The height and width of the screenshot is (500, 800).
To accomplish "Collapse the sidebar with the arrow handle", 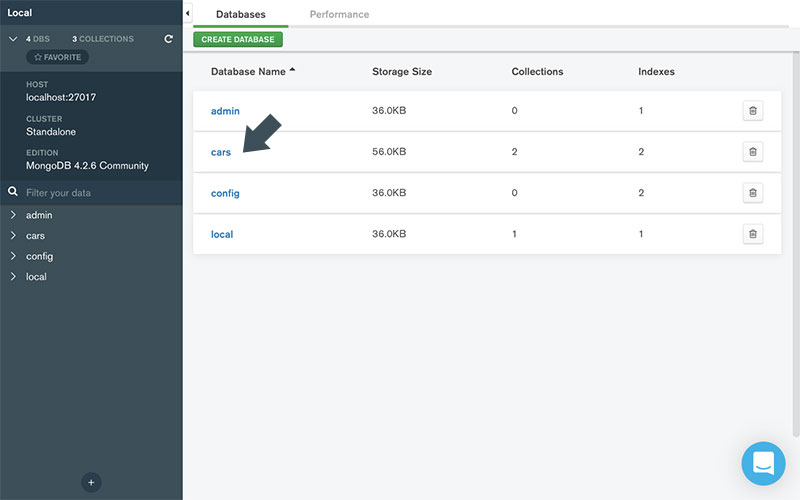I will [188, 13].
